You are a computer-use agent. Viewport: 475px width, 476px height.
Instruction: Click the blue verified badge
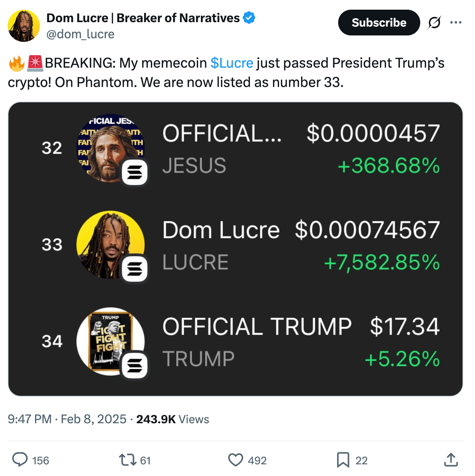tap(249, 18)
